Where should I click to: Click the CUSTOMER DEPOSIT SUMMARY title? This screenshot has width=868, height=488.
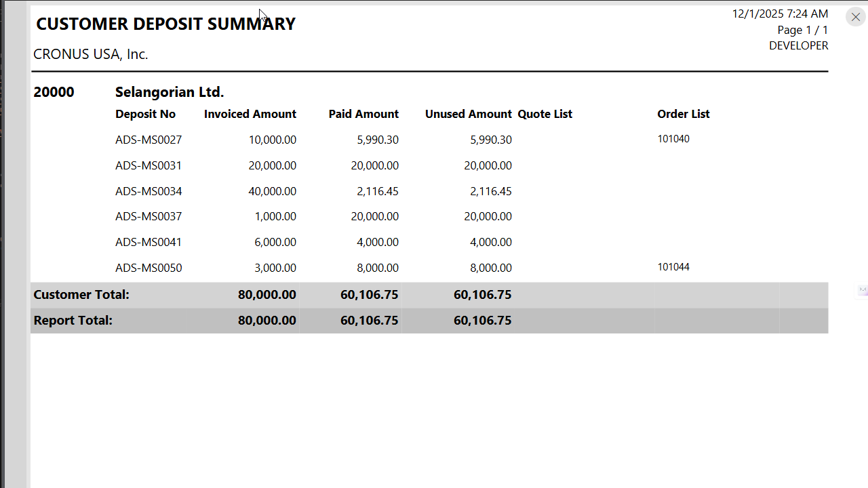pos(166,23)
